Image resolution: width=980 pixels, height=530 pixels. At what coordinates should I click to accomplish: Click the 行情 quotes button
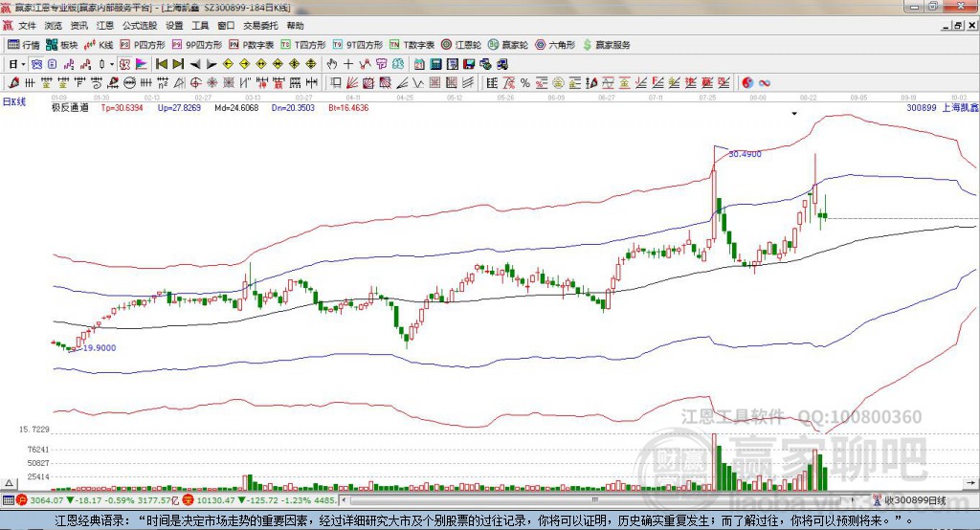coord(24,45)
